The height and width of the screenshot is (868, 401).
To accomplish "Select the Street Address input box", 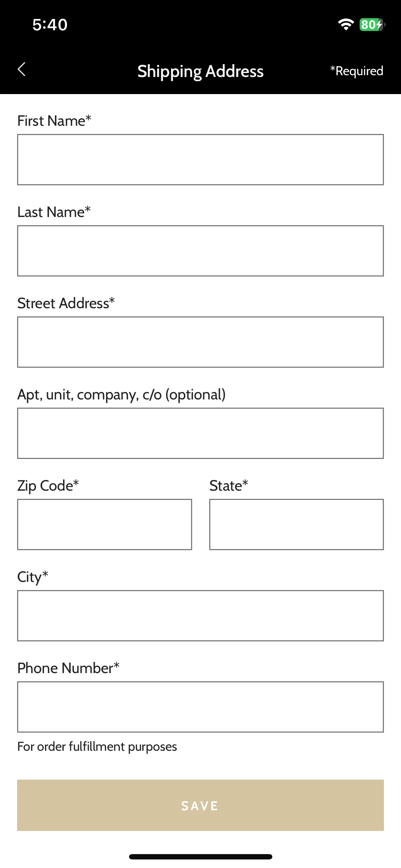I will coord(200,342).
